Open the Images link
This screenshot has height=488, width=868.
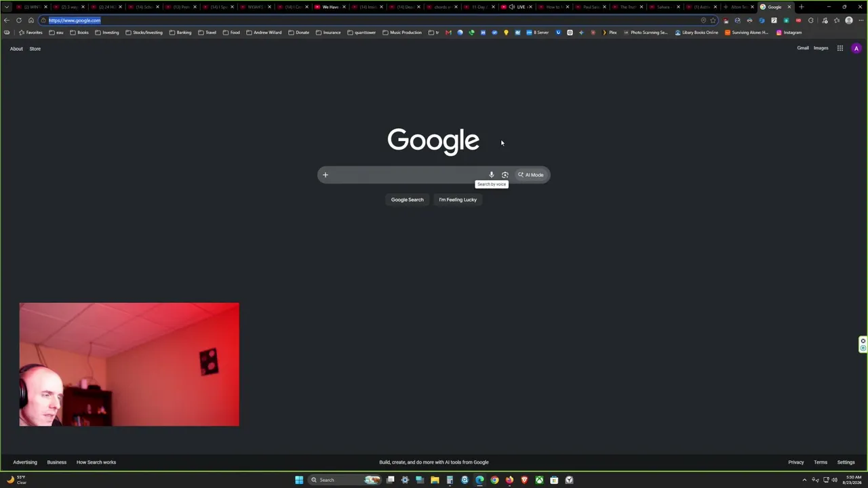point(821,48)
